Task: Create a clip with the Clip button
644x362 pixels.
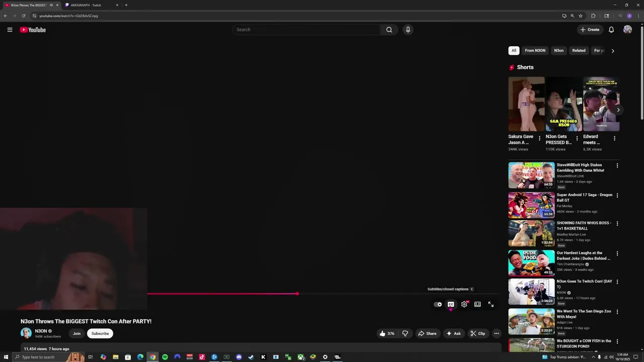Action: coord(477,333)
